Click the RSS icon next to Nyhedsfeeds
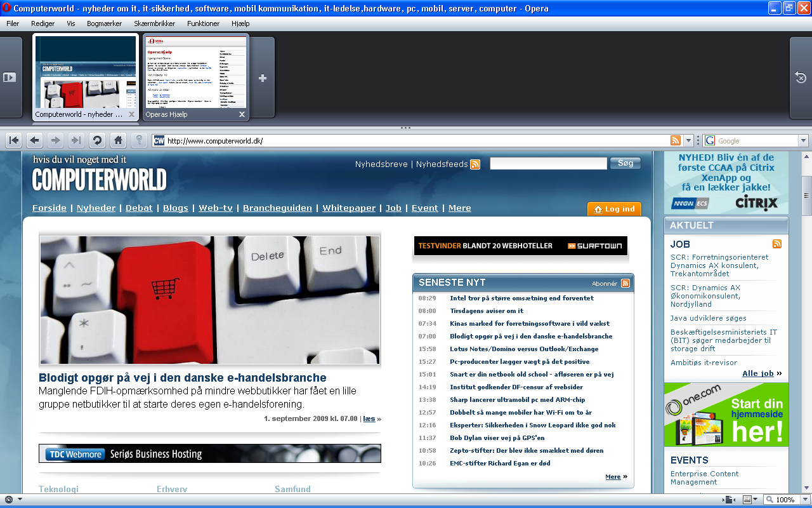Image resolution: width=812 pixels, height=508 pixels. click(x=475, y=164)
